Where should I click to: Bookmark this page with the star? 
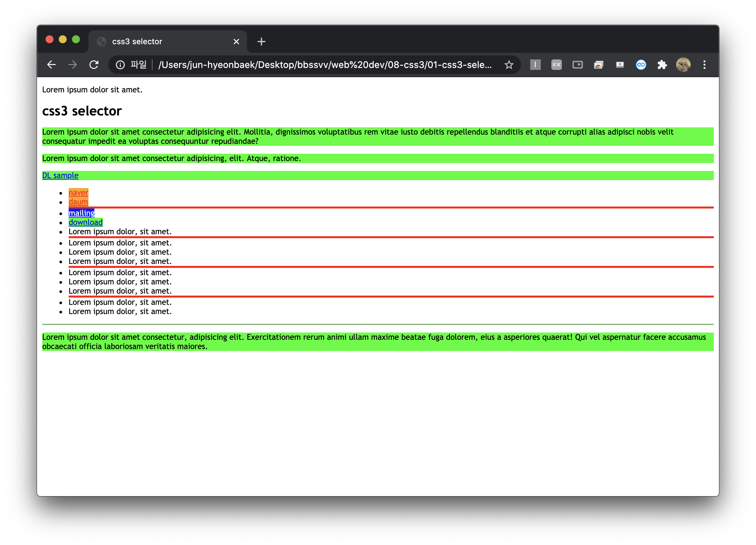[509, 65]
